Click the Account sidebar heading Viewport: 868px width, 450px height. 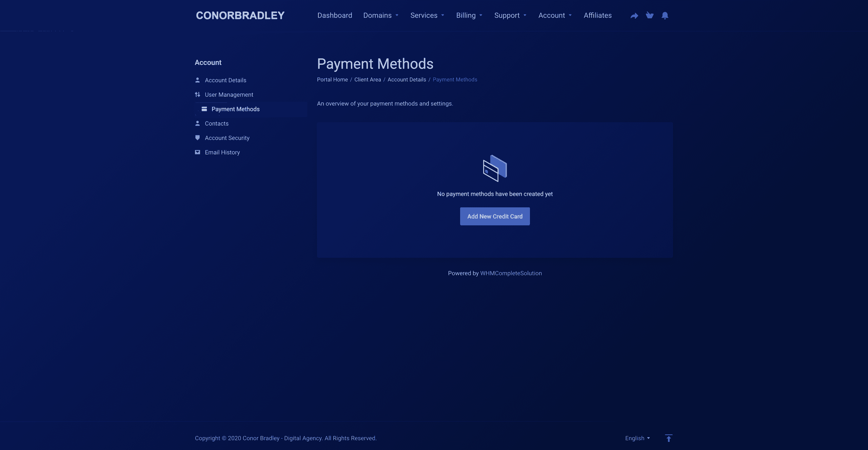point(208,62)
